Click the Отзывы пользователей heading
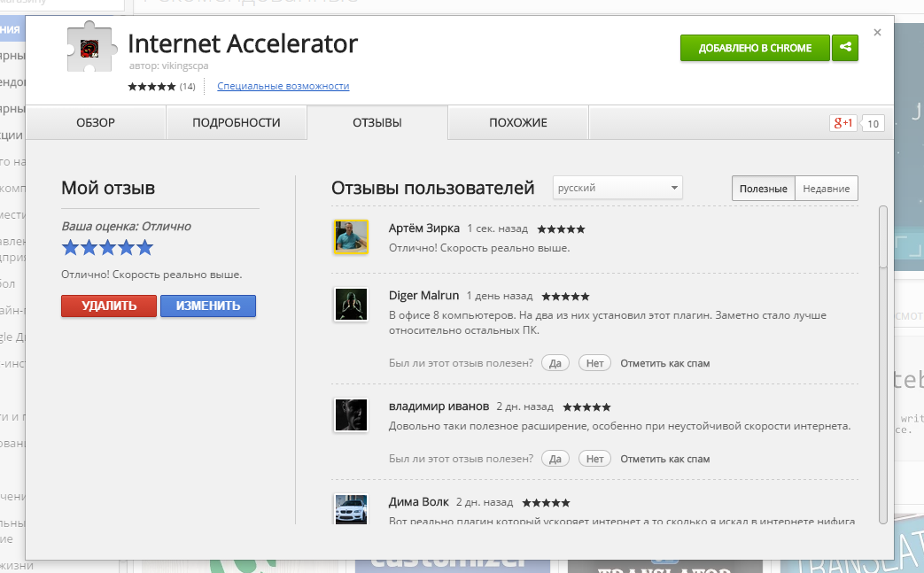Image resolution: width=924 pixels, height=573 pixels. pyautogui.click(x=432, y=188)
